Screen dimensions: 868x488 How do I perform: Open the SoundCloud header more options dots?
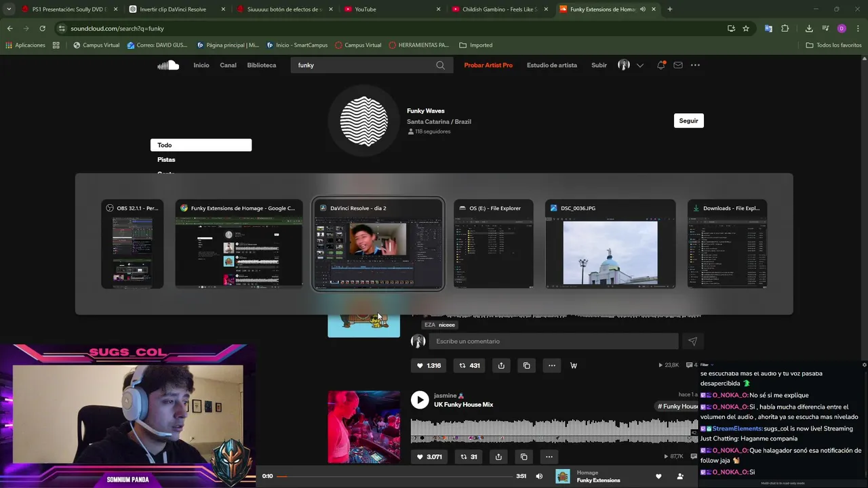(695, 65)
